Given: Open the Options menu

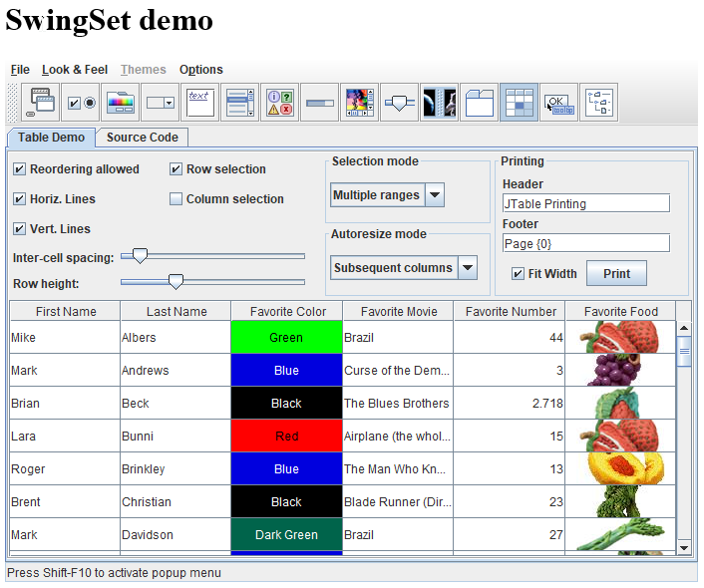Looking at the screenshot, I should point(201,70).
